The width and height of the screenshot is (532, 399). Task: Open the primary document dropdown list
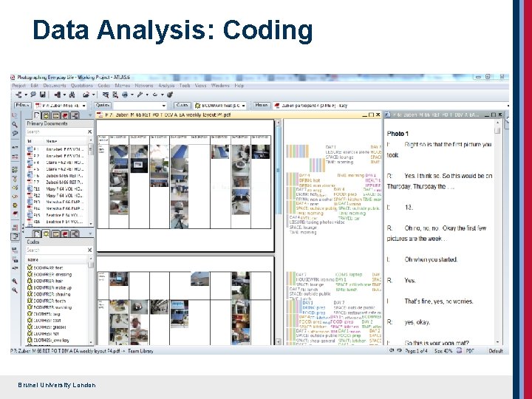point(84,106)
